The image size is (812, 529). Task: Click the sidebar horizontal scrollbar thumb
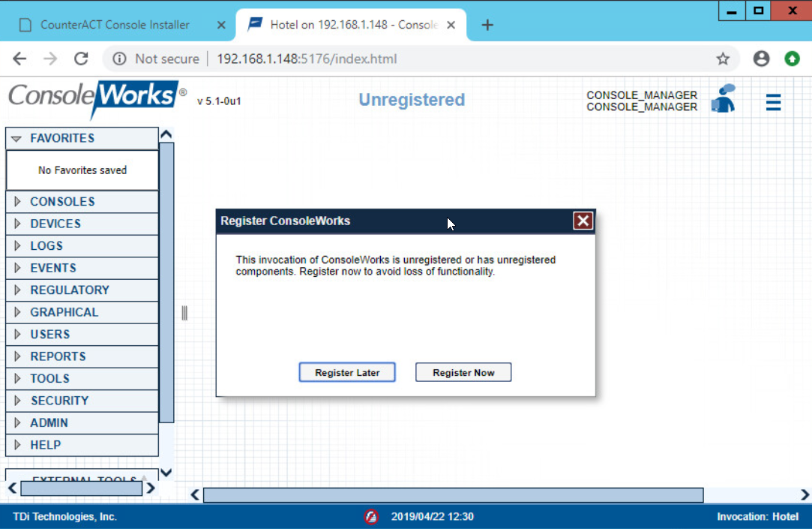[81, 488]
